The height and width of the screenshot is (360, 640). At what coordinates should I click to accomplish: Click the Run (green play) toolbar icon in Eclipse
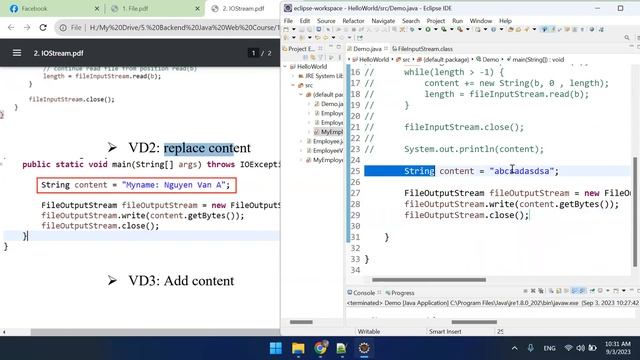pos(428,29)
